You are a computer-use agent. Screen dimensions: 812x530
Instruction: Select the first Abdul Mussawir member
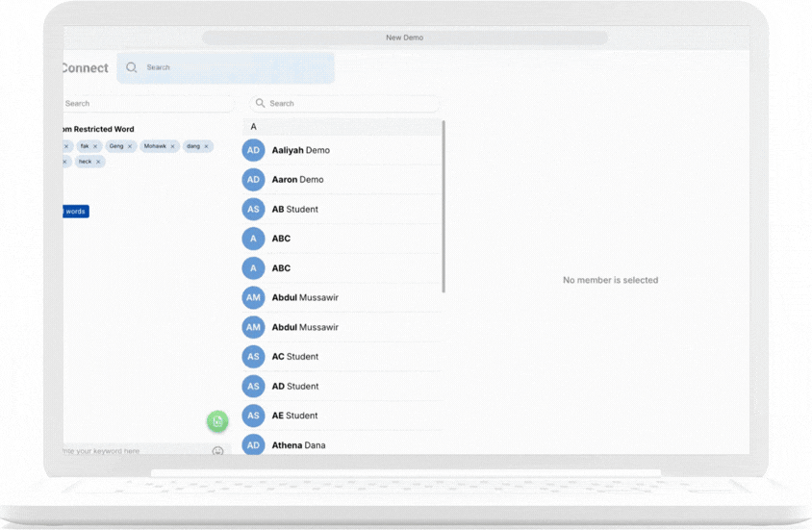(305, 298)
